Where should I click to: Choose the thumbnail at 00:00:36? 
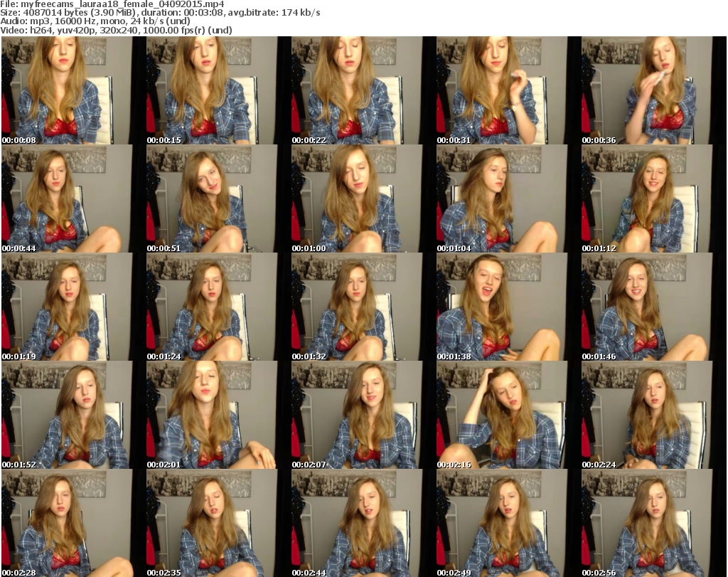coord(654,90)
